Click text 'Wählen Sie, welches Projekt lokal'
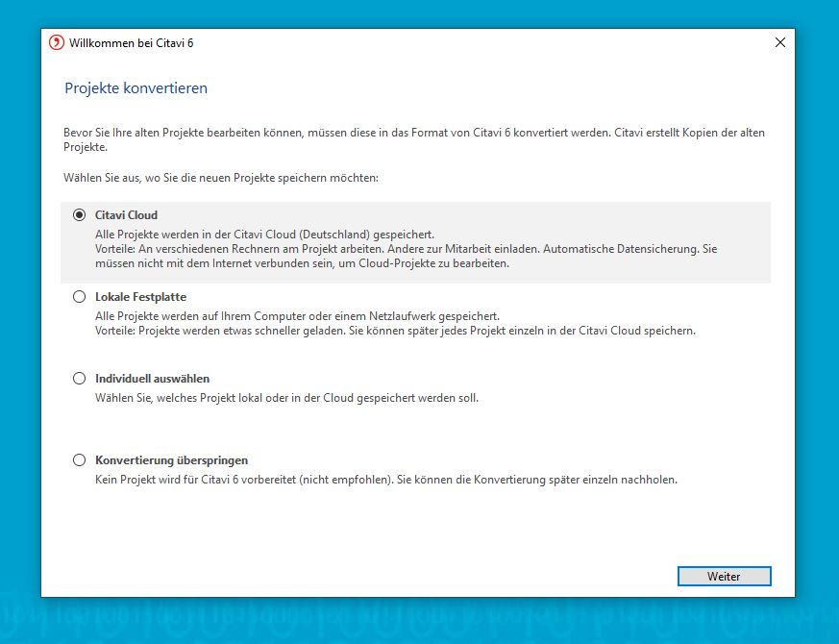Viewport: 839px width, 644px height. click(x=286, y=398)
